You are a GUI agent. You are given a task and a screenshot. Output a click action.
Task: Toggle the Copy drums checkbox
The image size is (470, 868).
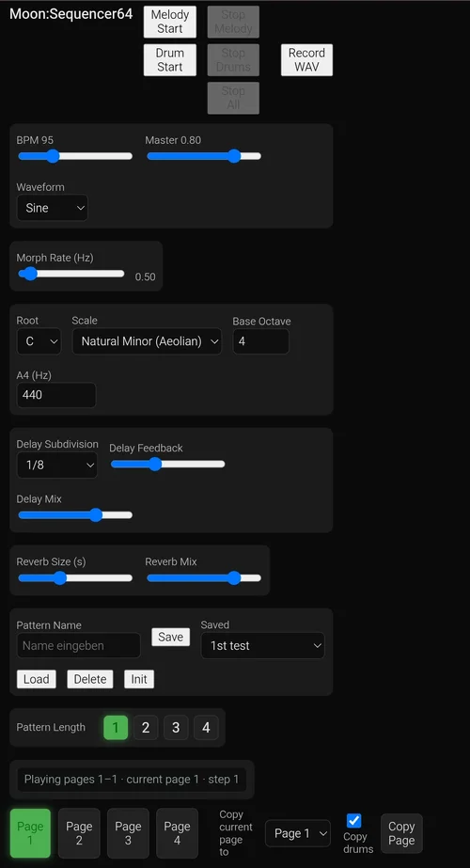pos(353,820)
